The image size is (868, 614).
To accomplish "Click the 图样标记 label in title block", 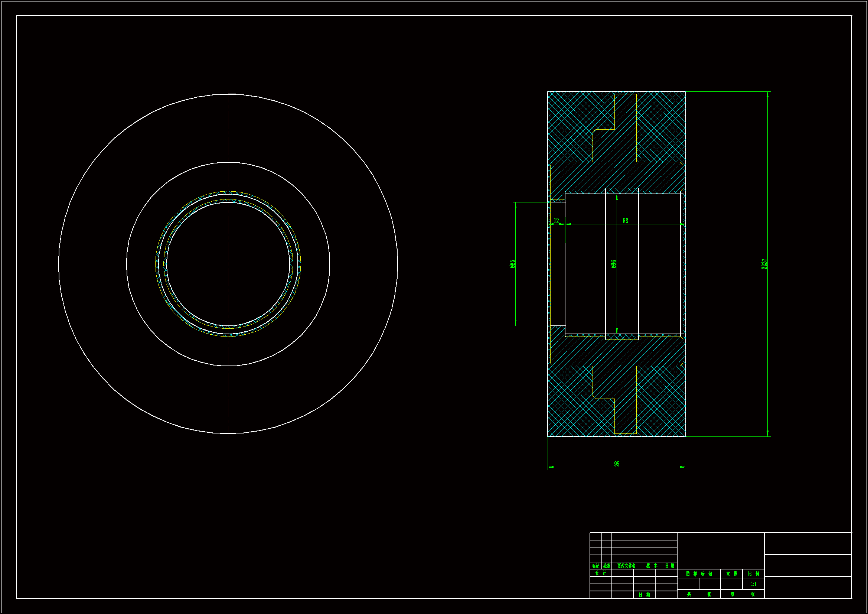I will 699,574.
